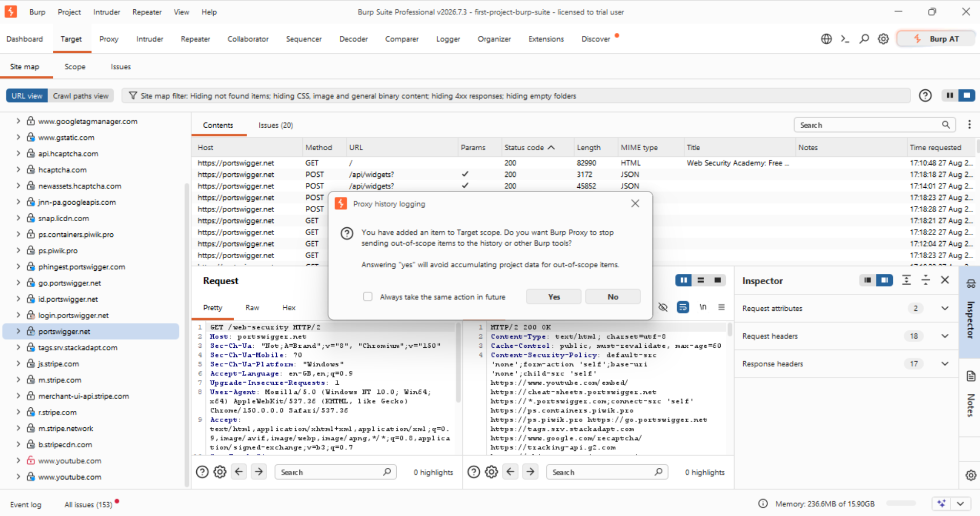Click the AI sparkle icon in status bar
The height and width of the screenshot is (516, 980).
click(x=942, y=504)
